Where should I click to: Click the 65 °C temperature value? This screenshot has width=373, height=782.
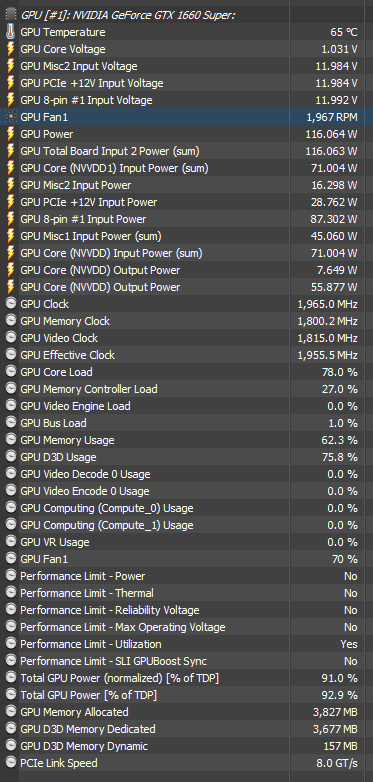pos(344,32)
